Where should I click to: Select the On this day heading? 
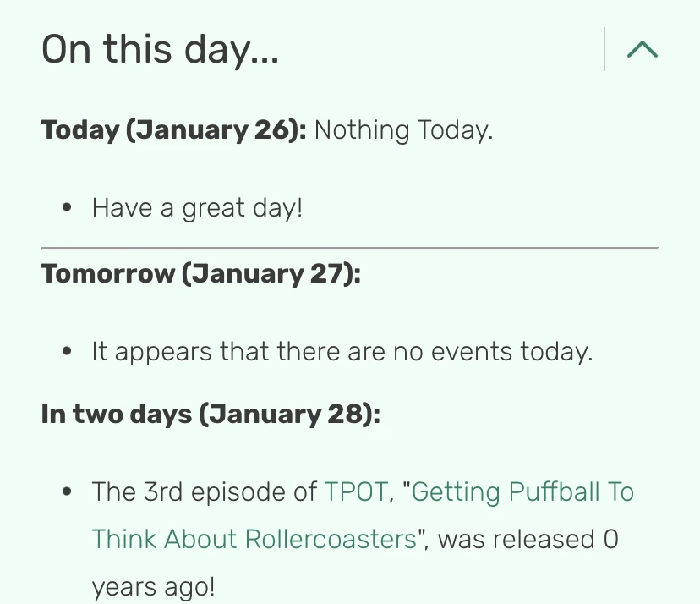click(x=160, y=48)
